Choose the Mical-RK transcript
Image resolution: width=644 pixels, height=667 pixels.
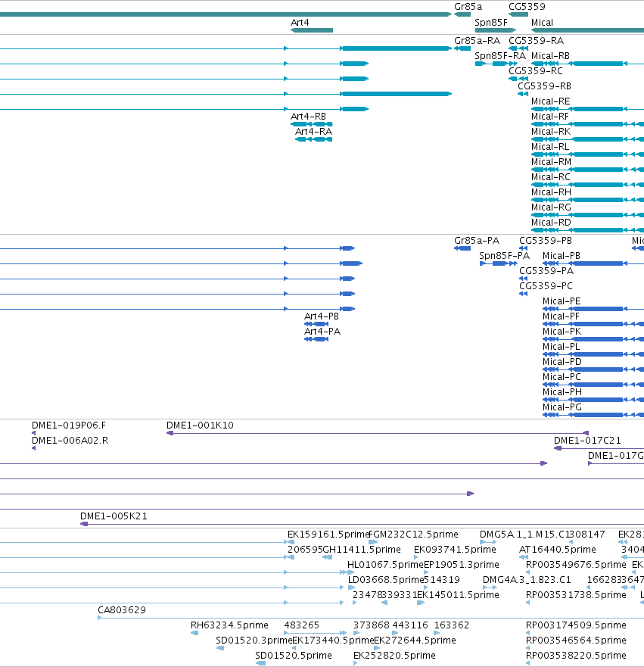tap(587, 139)
